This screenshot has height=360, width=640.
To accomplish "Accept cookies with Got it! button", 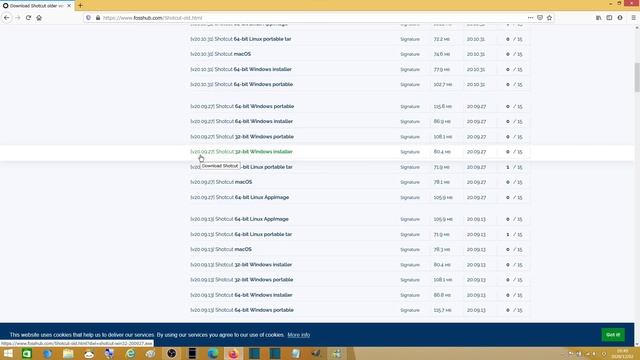I will (x=613, y=335).
